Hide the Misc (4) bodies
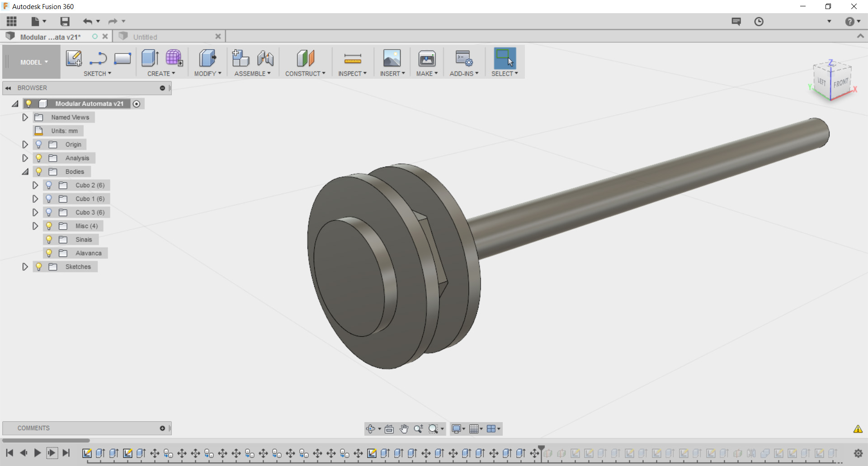 (x=49, y=226)
